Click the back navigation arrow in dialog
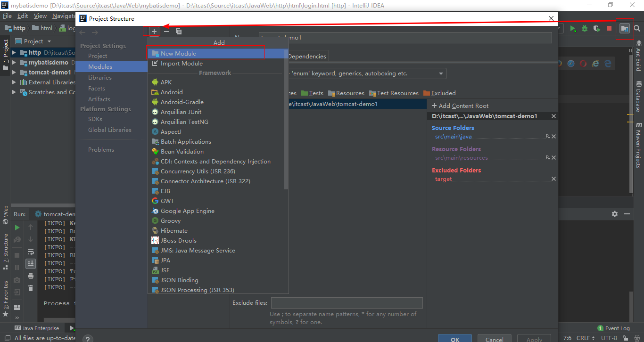 [x=83, y=33]
